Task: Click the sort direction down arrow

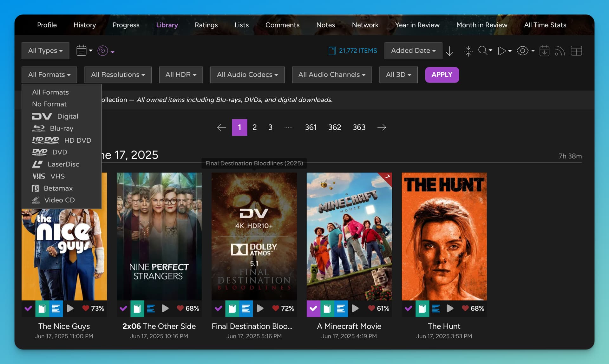Action: point(449,51)
